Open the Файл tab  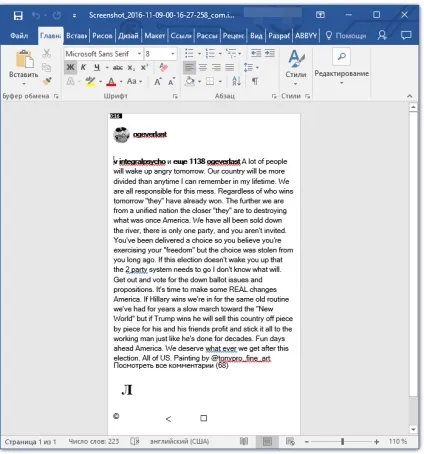tap(19, 36)
